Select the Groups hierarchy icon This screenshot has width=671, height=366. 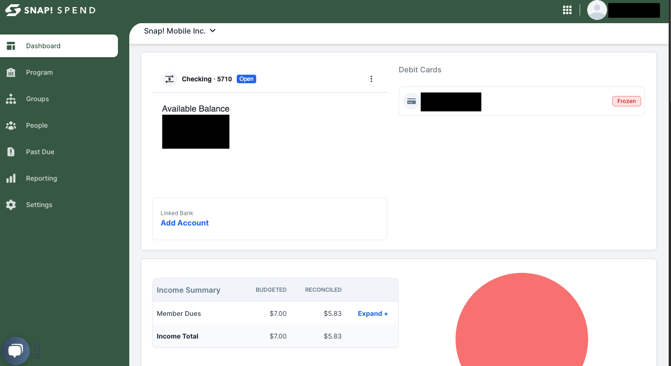click(x=11, y=99)
